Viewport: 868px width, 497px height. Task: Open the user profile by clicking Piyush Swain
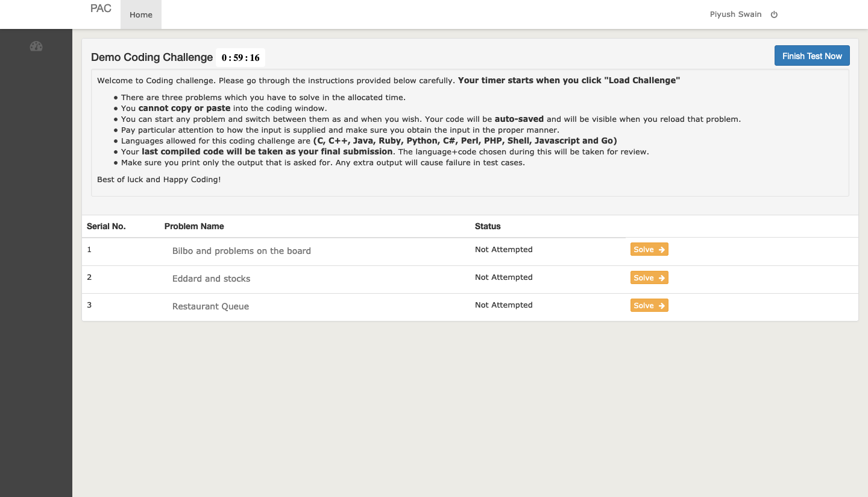coord(735,14)
